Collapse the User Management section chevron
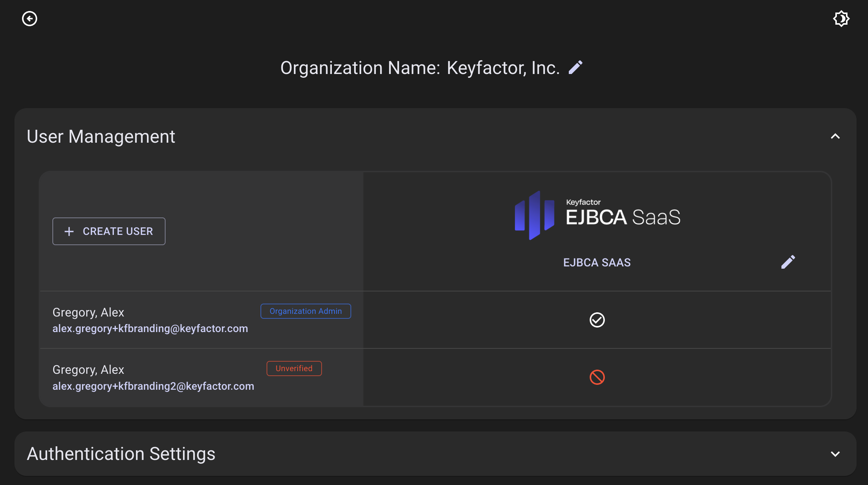 [x=835, y=137]
